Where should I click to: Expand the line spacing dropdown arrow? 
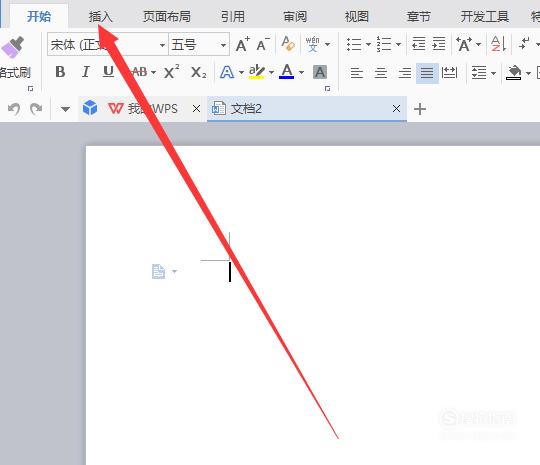[493, 73]
